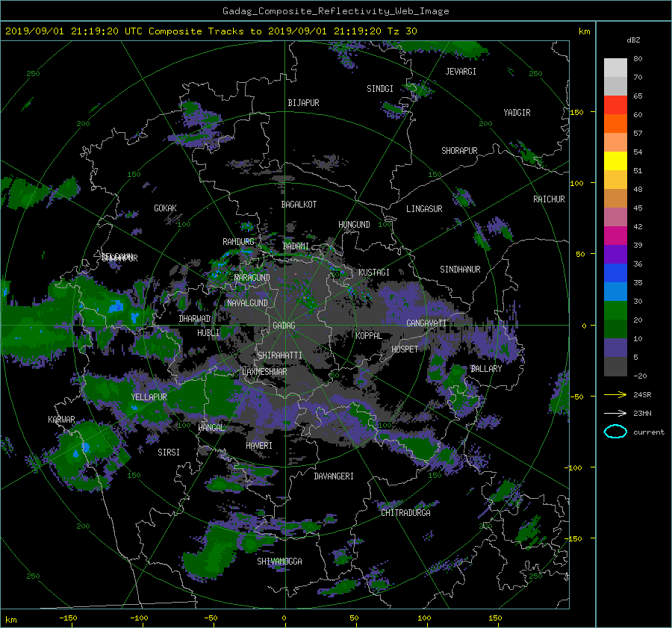Click the cyan current-track ellipse legend icon
The width and height of the screenshot is (672, 628).
pyautogui.click(x=615, y=432)
